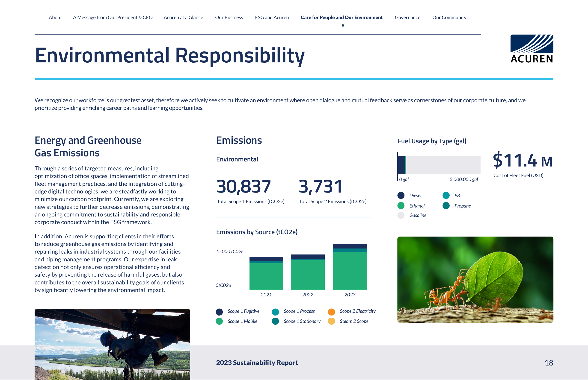
Task: Open the About navigation link
Action: click(x=55, y=18)
